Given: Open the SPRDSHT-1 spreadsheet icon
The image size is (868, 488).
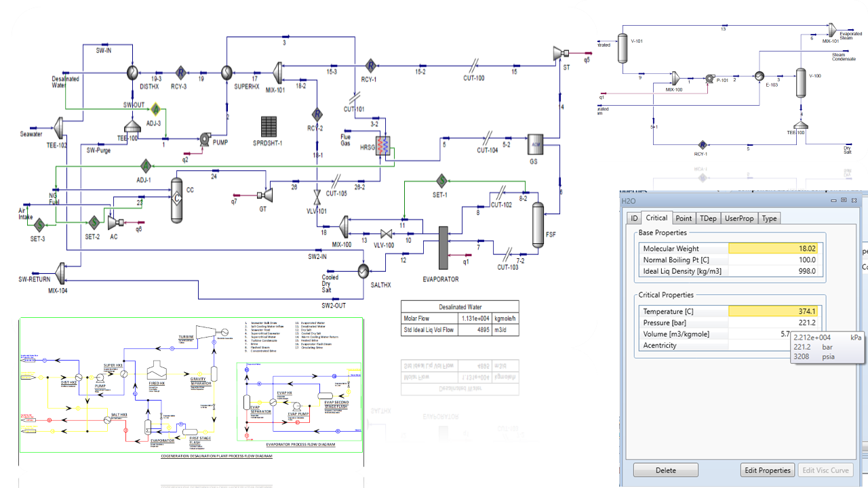Looking at the screenshot, I should (x=269, y=127).
